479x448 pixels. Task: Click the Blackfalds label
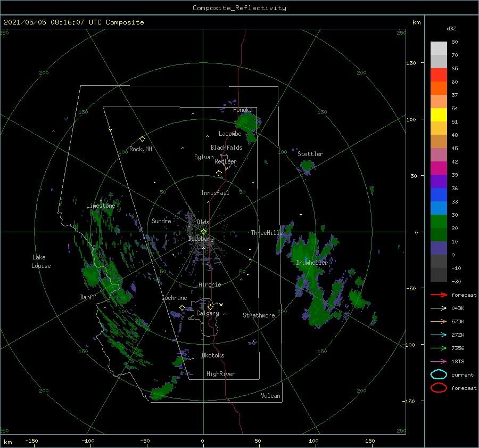226,148
